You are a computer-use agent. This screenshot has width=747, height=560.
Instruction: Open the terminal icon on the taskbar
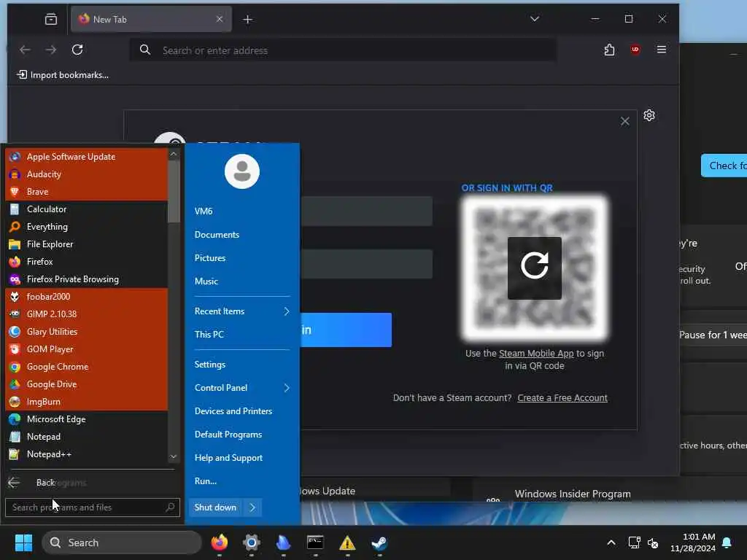pos(315,542)
